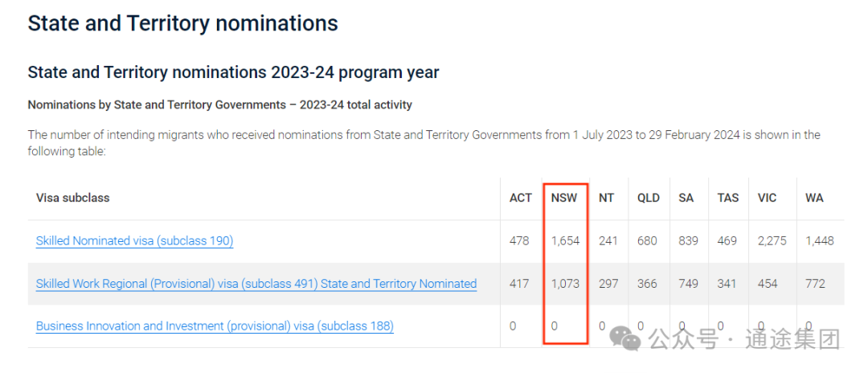
Task: Click the VIC column header
Action: point(768,198)
